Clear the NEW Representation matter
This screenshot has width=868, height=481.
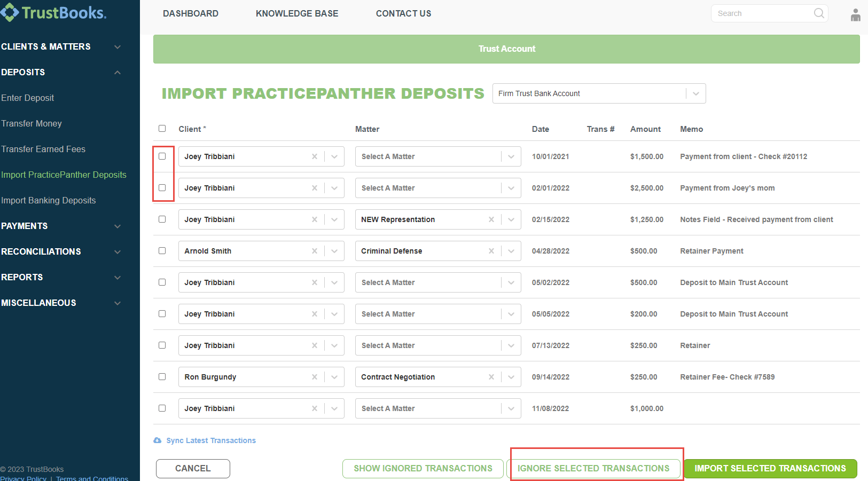tap(491, 219)
